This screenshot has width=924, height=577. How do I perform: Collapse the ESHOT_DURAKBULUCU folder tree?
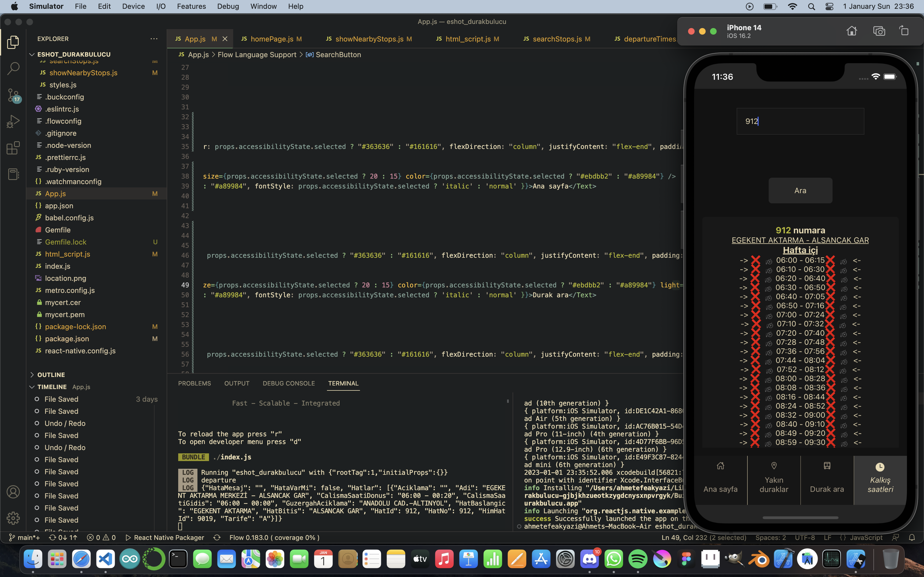pos(73,54)
